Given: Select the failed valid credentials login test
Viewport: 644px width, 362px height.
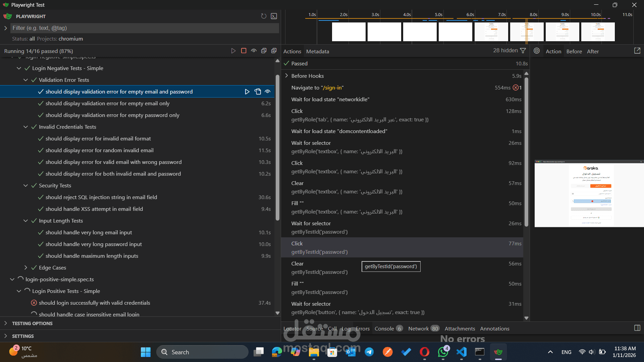Looking at the screenshot, I should 94,303.
